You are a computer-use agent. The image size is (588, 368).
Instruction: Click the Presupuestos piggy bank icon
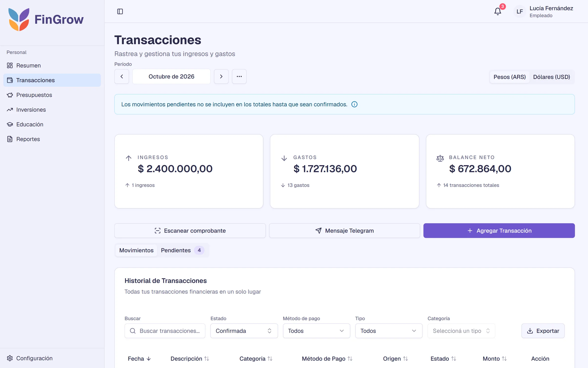10,95
